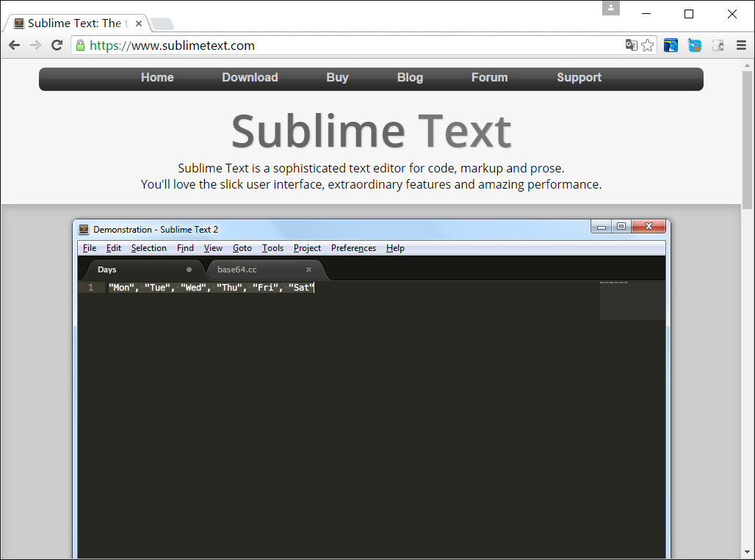Click the blue square extension icon
755x560 pixels.
[671, 46]
